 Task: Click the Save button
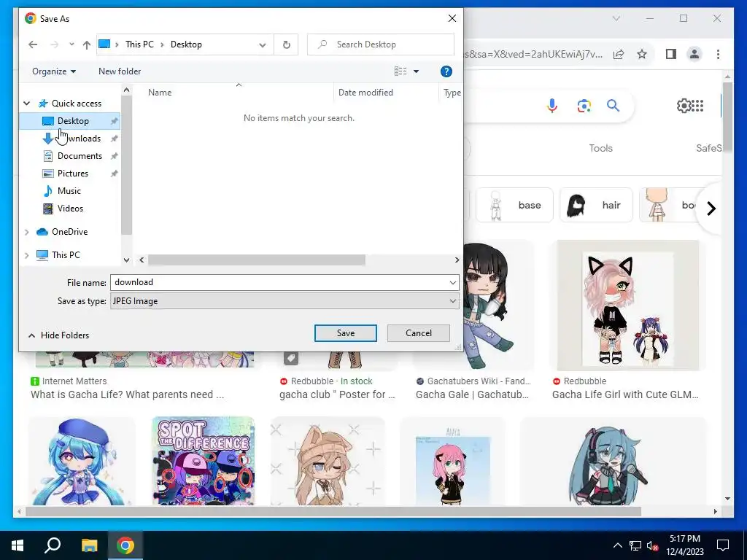point(345,333)
